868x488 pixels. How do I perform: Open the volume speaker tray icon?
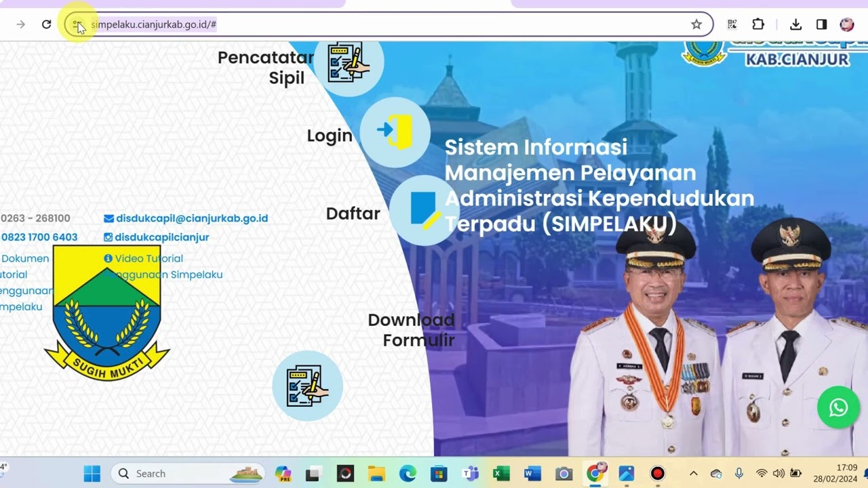[778, 474]
